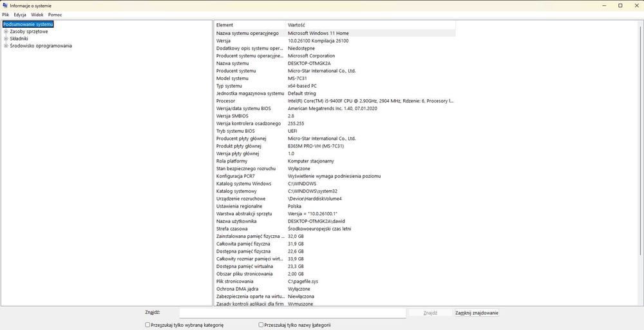Select the Całkowita pamięć fizyczna row
Viewport: 644px width, 330px height.
tap(335, 244)
